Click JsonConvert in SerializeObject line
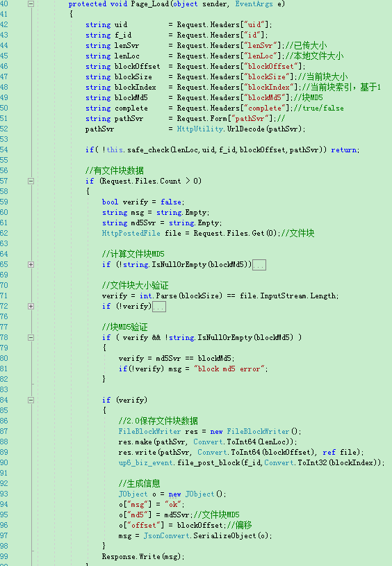 167,535
